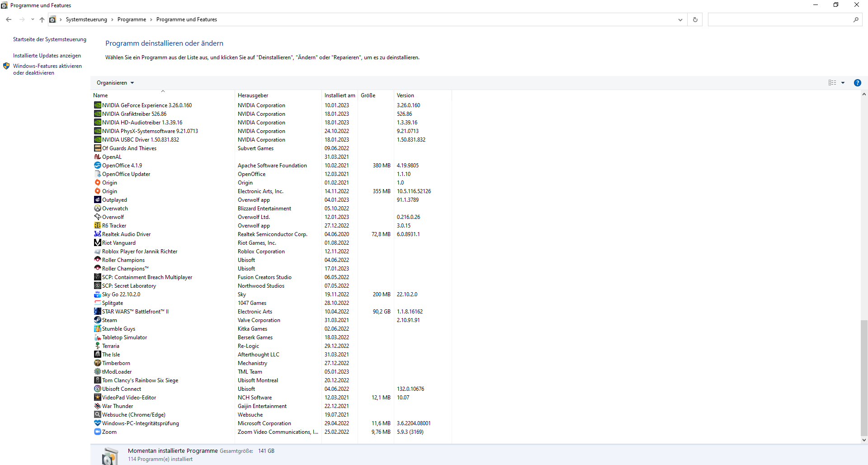Click the Overwatch icon
This screenshot has width=868, height=465.
coord(97,208)
